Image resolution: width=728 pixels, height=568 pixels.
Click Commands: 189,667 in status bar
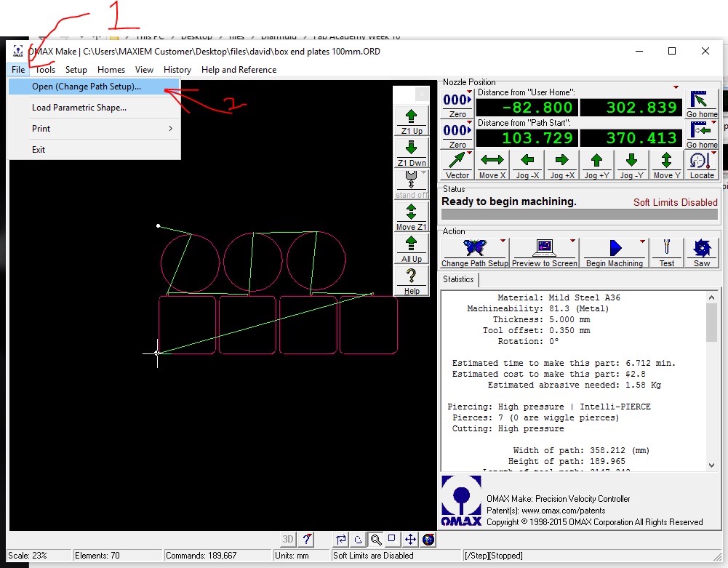pos(217,556)
